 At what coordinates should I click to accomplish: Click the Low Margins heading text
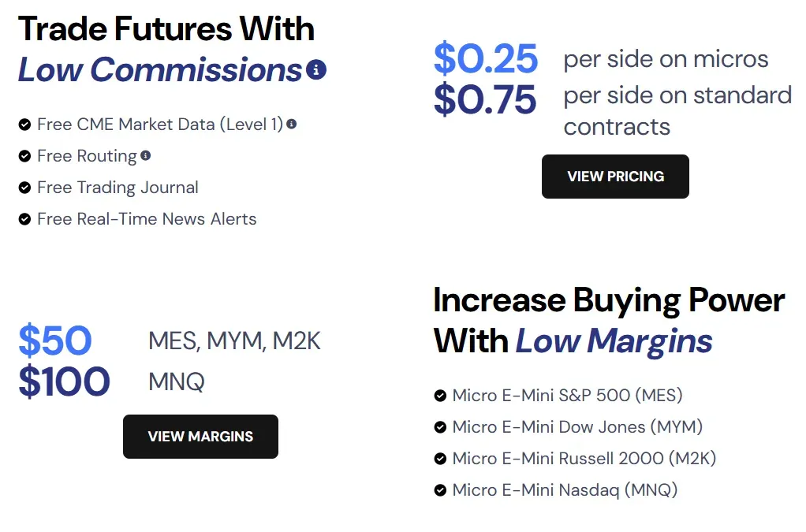(614, 341)
